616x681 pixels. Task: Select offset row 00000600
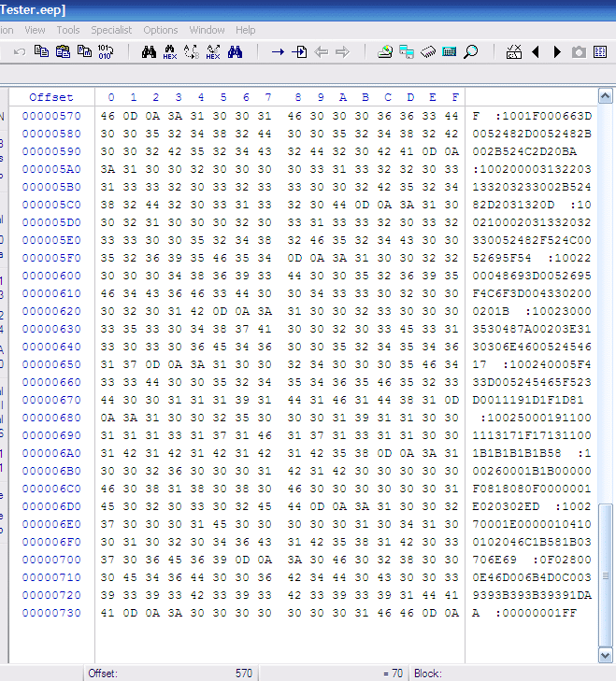click(x=51, y=276)
